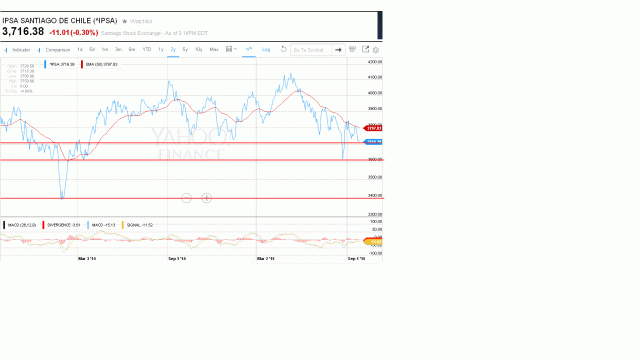
Task: Select the 2y time range
Action: click(x=173, y=49)
